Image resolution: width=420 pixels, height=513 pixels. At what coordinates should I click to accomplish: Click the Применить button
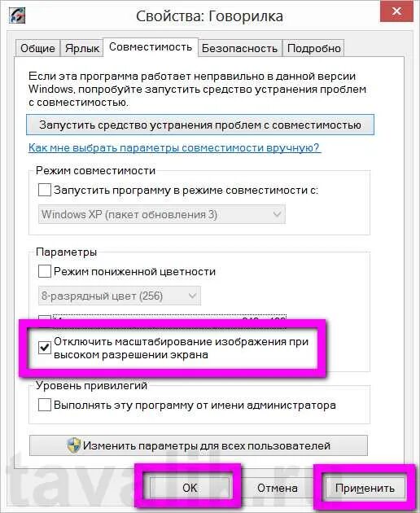click(365, 488)
